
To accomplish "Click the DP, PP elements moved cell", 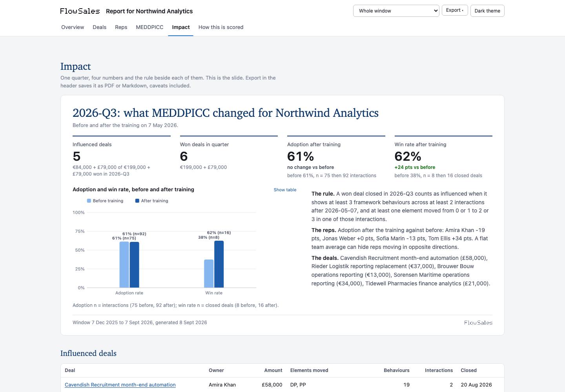I will coord(298,385).
